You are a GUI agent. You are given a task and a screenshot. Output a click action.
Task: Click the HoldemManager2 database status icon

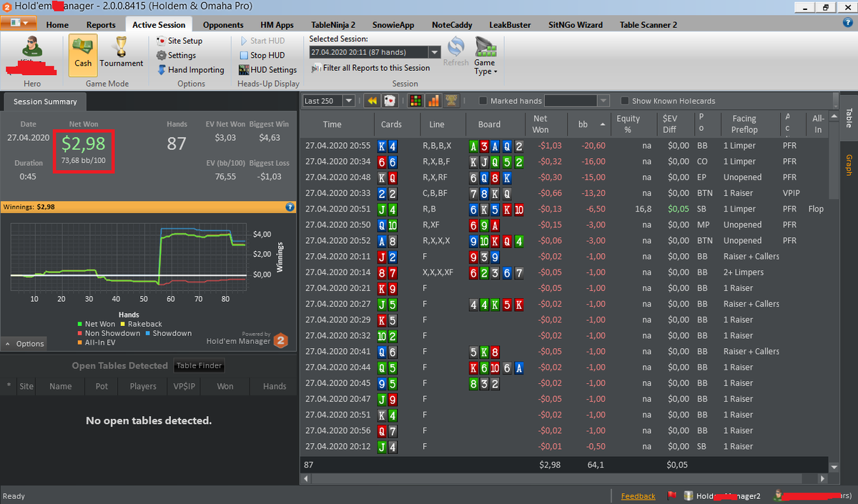tap(689, 495)
